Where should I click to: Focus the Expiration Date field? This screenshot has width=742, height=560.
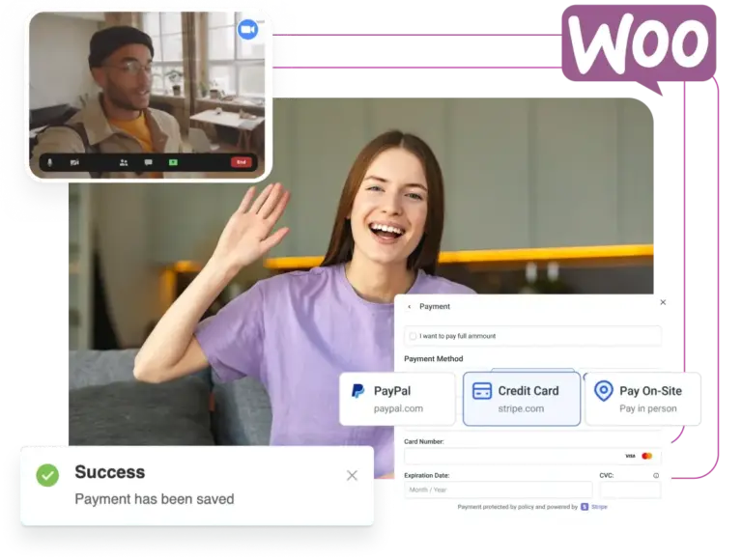[498, 490]
